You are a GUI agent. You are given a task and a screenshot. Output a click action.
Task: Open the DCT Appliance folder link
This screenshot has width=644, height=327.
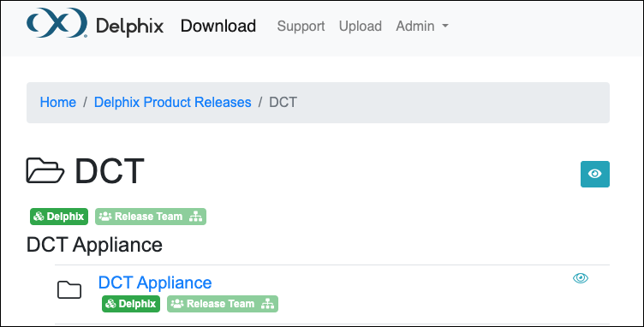click(x=155, y=282)
